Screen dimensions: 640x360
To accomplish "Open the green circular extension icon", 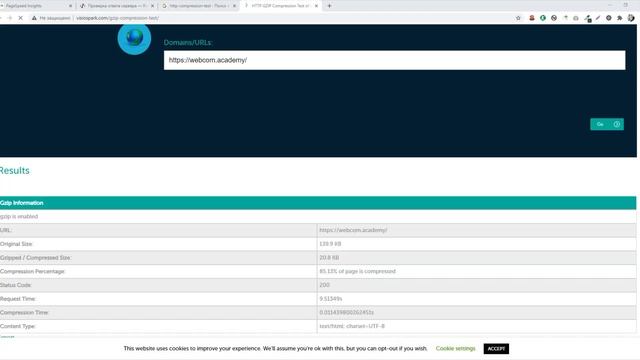I will [x=542, y=18].
